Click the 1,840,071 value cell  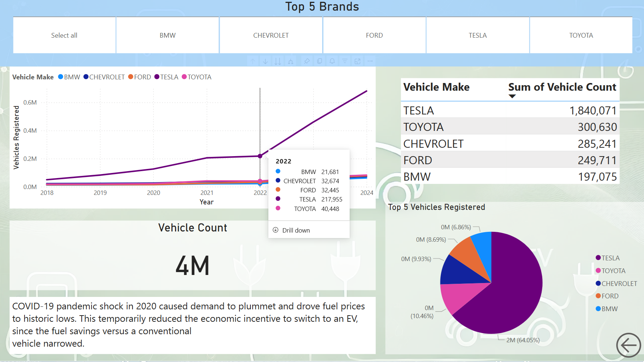pos(593,110)
